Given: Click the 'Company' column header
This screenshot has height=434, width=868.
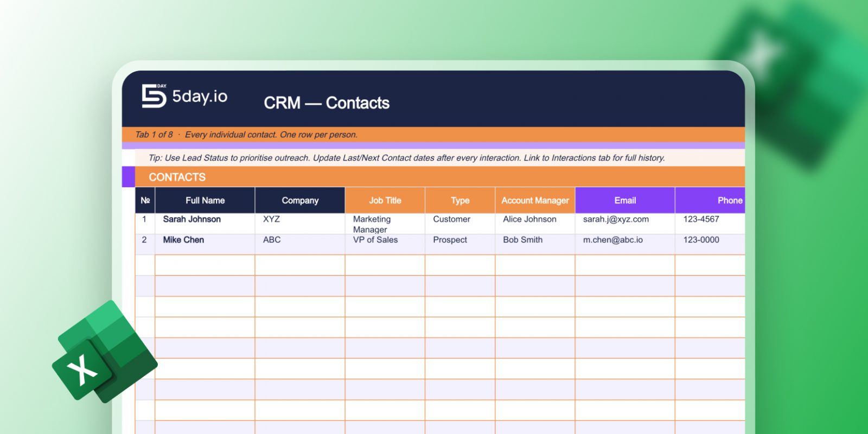Looking at the screenshot, I should tap(300, 200).
